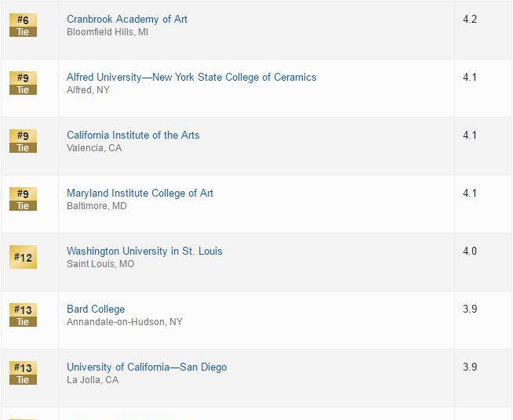513x420 pixels.
Task: Click Alfred University's #9 Tie rank badge
Action: [23, 83]
